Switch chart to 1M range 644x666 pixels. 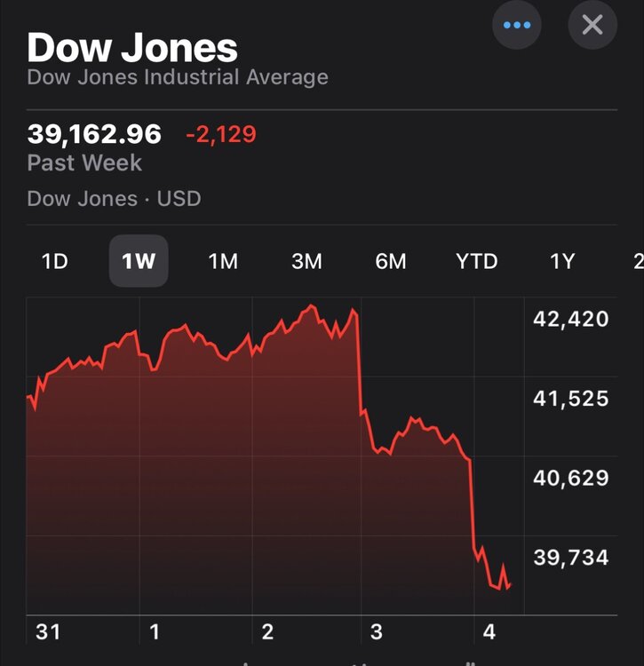click(x=223, y=261)
